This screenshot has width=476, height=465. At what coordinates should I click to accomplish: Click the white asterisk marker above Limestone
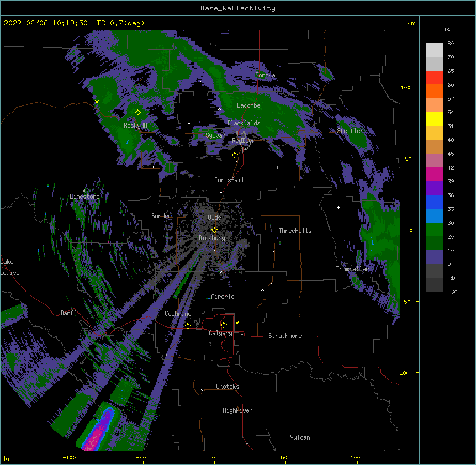[84, 191]
